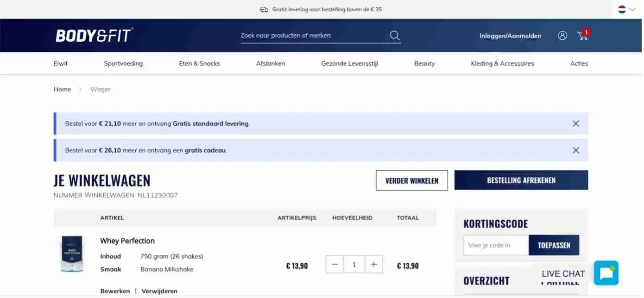The width and height of the screenshot is (644, 298).
Task: Expand the country language flag selector
Action: click(x=626, y=9)
